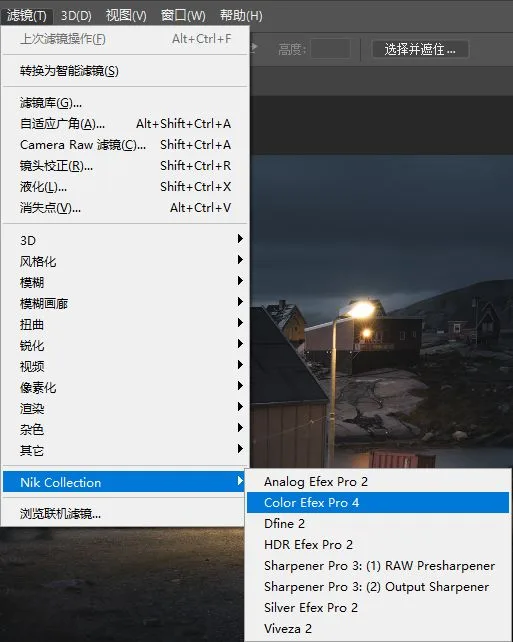Open the 视图 view menu
The height and width of the screenshot is (642, 513).
(126, 16)
